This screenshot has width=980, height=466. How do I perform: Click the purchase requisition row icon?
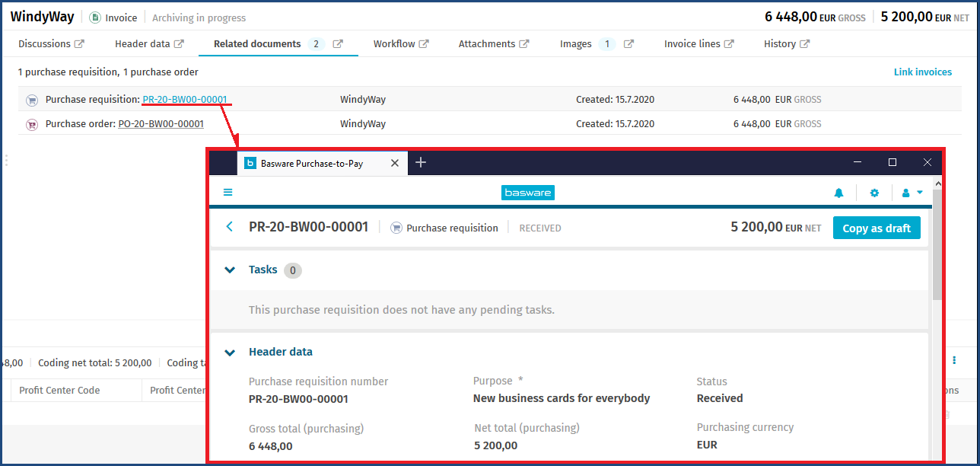point(32,100)
